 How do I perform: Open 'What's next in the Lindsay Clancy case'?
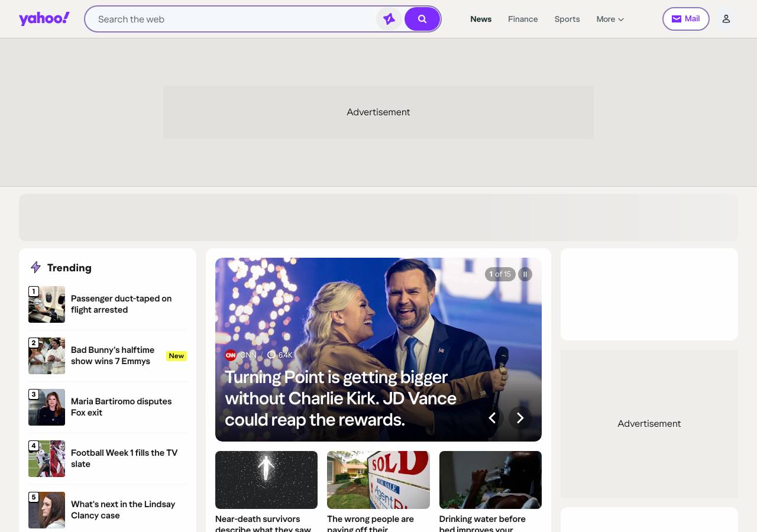coord(123,510)
